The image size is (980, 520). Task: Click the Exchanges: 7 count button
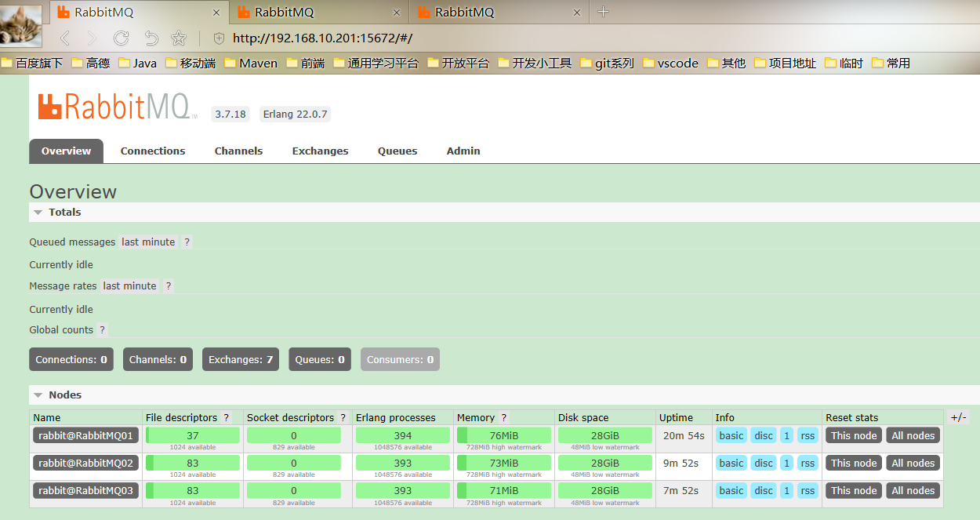pyautogui.click(x=241, y=360)
